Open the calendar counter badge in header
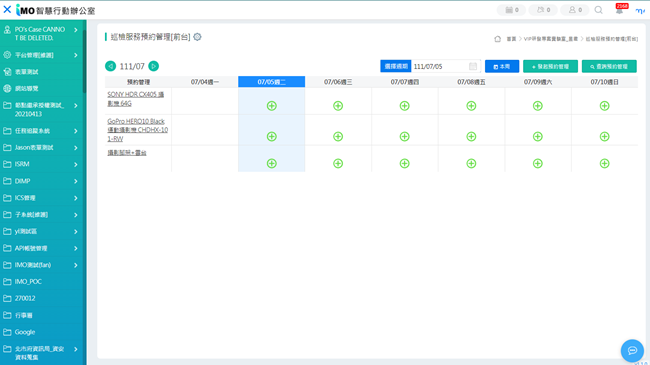Image resolution: width=650 pixels, height=365 pixels. (512, 10)
